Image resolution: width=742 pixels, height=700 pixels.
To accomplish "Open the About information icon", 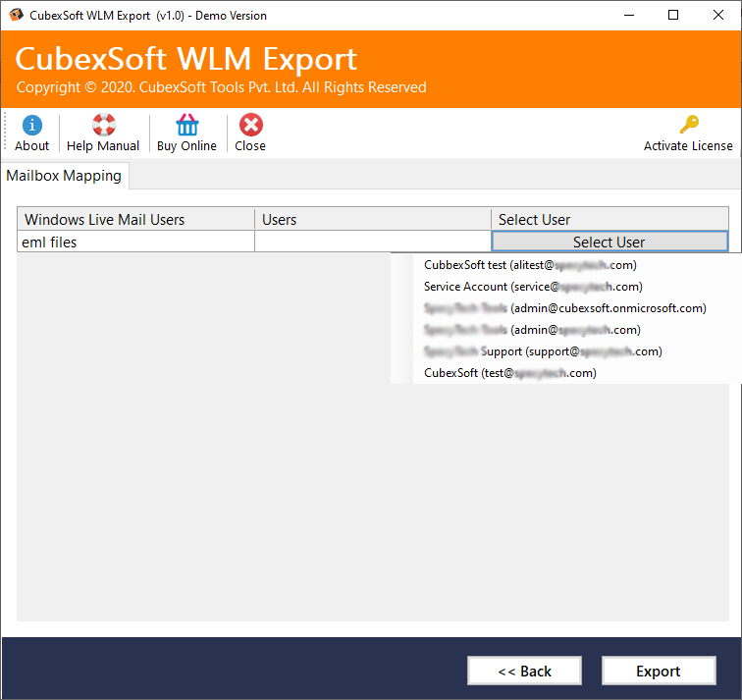I will coord(31,126).
